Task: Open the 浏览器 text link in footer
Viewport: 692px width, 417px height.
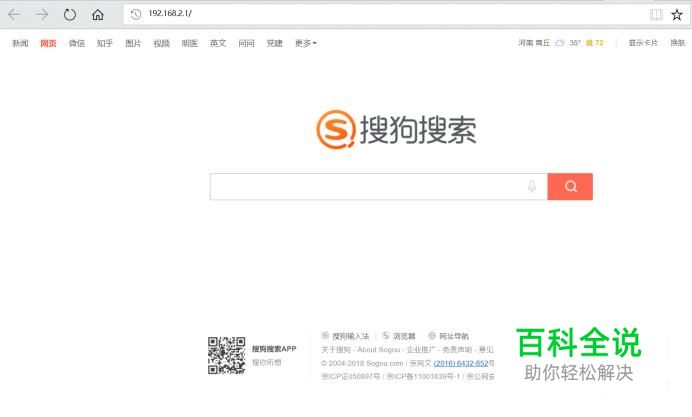Action: click(x=404, y=336)
